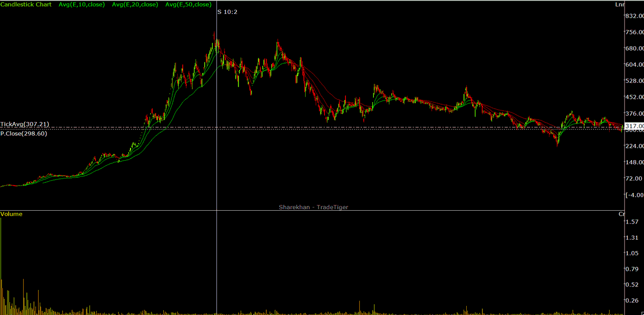Click the Cr unit label on the volume pane
This screenshot has height=315, width=644.
[x=621, y=214]
